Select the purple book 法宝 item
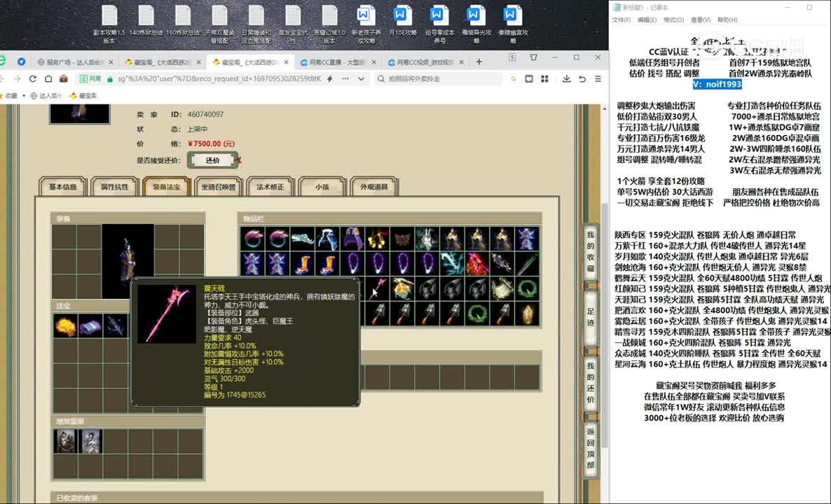Viewport: 831px width, 504px height. point(90,326)
